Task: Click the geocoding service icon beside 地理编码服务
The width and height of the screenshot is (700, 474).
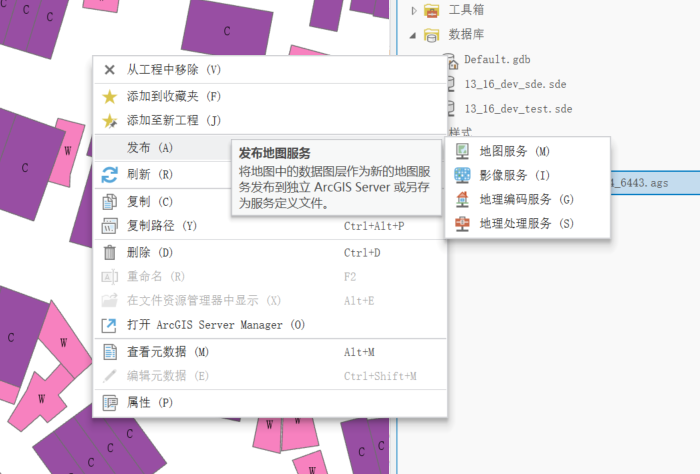Action: (462, 200)
